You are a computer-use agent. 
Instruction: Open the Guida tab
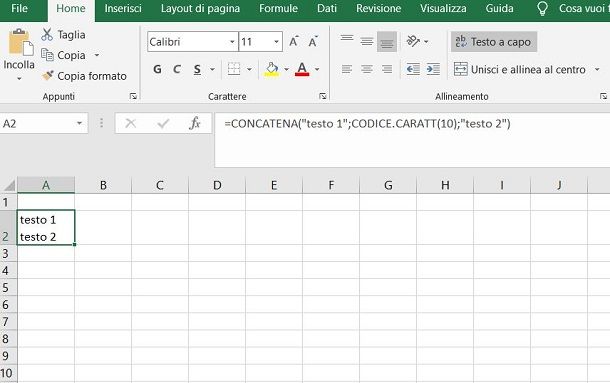500,9
